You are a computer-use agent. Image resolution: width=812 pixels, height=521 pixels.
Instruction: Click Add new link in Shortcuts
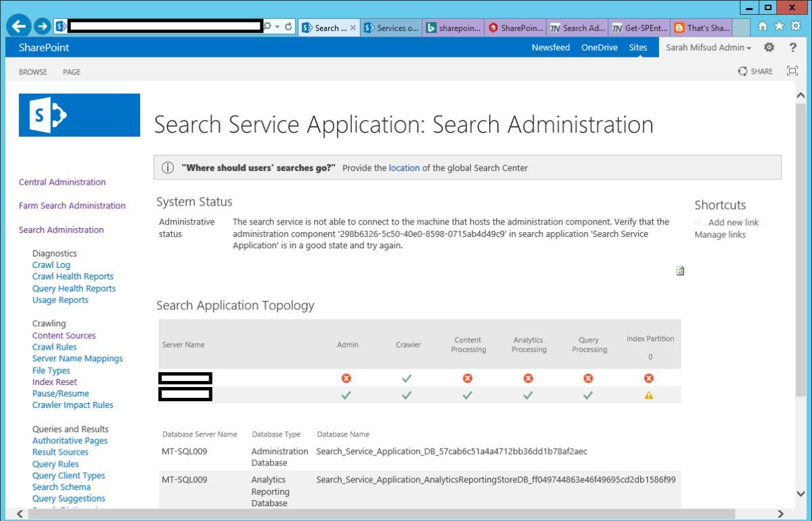[x=734, y=222]
